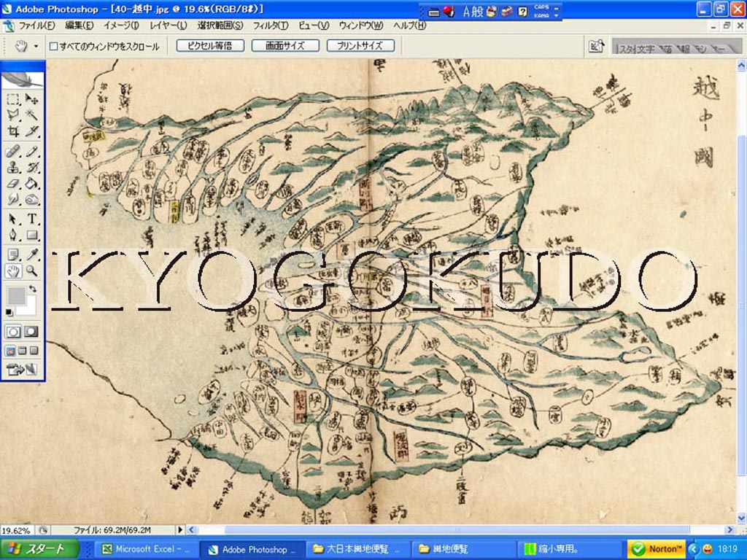
Task: Open the Help menu
Action: [x=409, y=26]
